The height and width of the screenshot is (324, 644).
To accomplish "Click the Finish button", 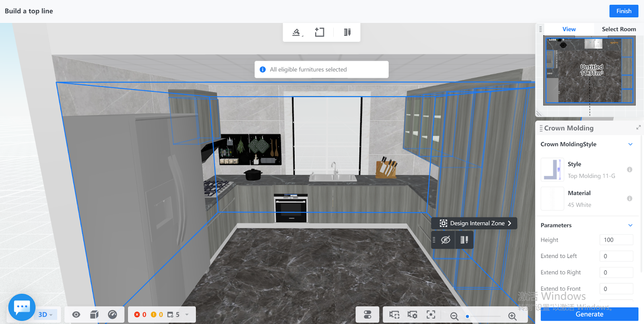I will (x=624, y=11).
